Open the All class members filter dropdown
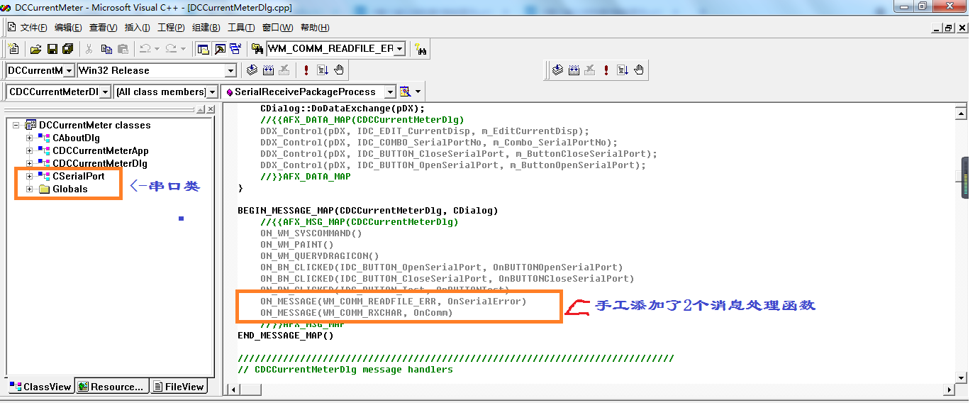This screenshot has height=403, width=980. click(212, 92)
